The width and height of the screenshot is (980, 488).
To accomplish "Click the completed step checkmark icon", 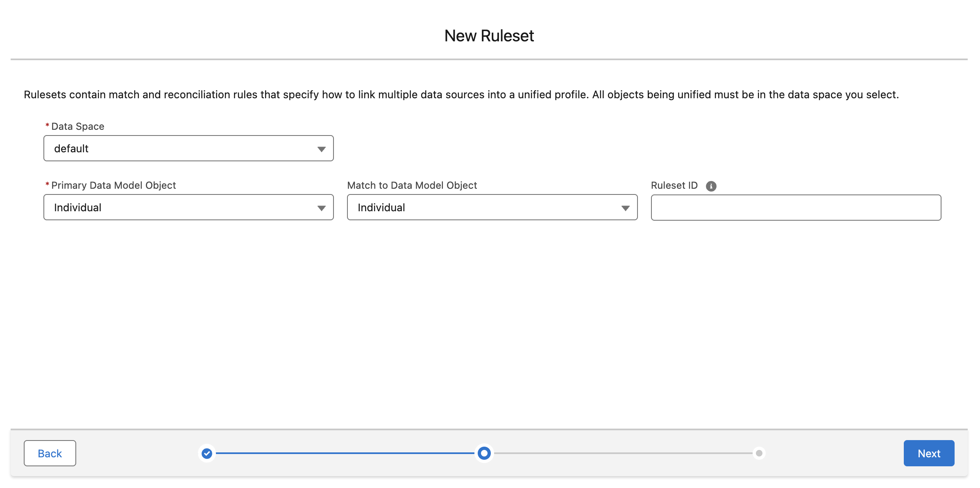I will tap(207, 453).
